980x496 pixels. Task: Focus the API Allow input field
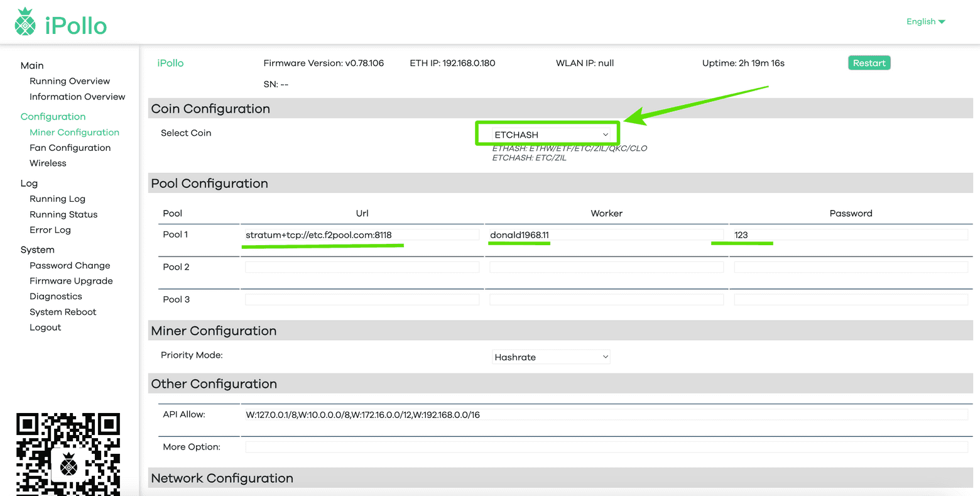click(606, 414)
